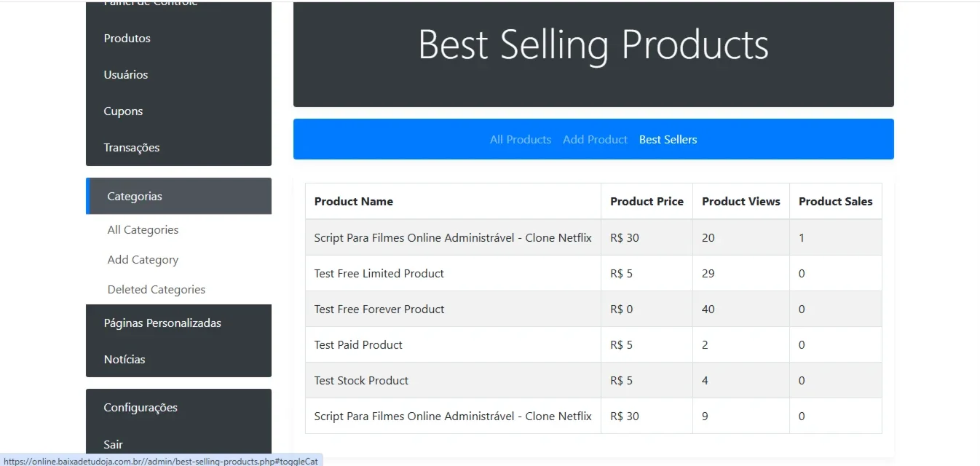
Task: Expand the Usuários sidebar section
Action: coord(178,75)
